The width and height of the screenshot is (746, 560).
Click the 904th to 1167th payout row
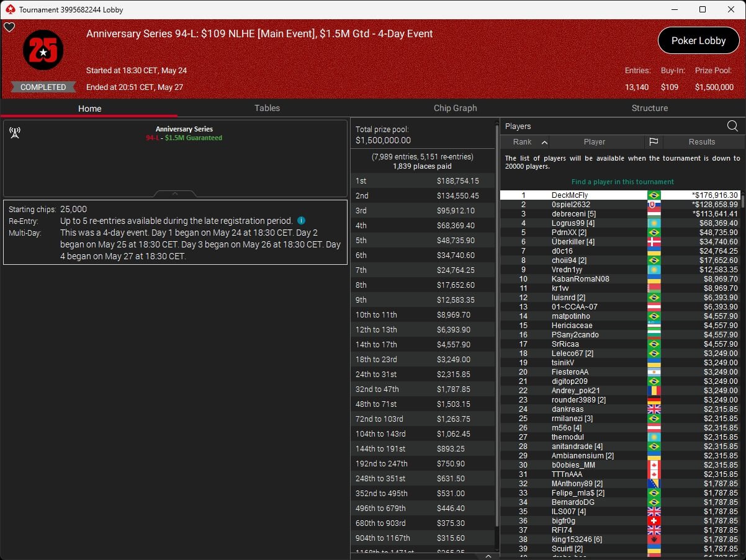(423, 538)
